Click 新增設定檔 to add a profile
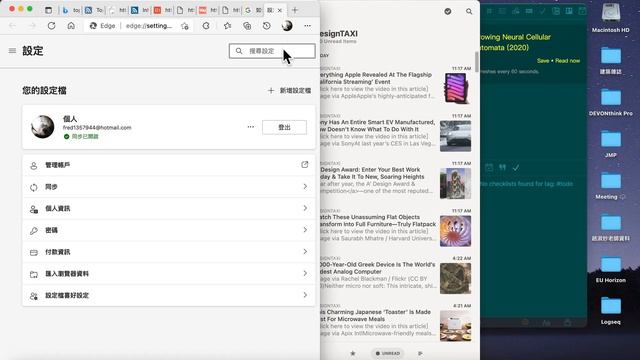The width and height of the screenshot is (640, 360). point(289,91)
